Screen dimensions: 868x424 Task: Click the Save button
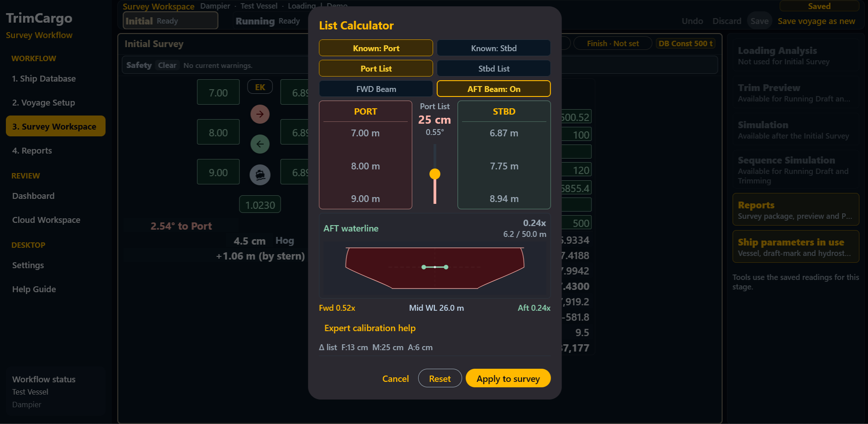759,21
